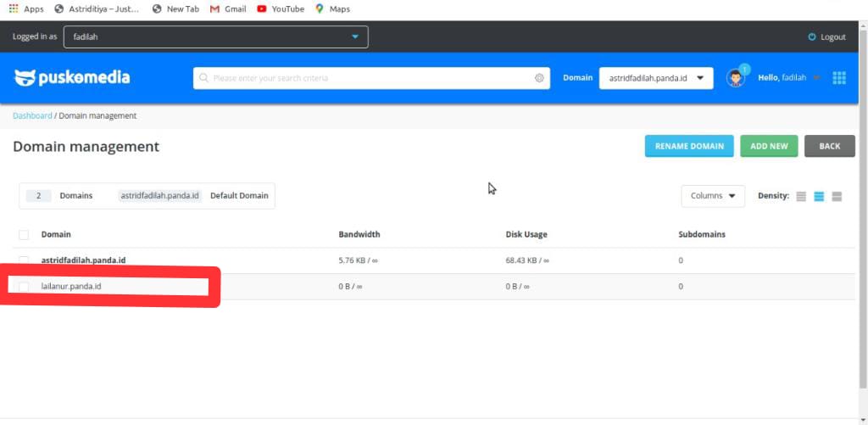Open the apps grid menu icon
Image resolution: width=868 pixels, height=425 pixels.
point(839,78)
